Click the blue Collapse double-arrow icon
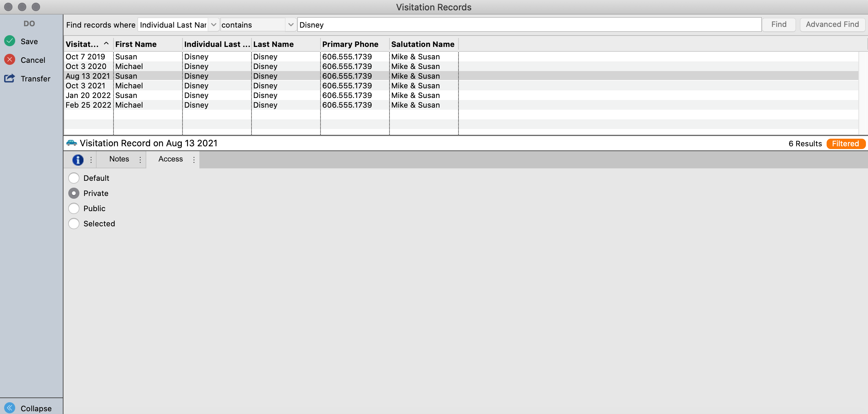 (10, 408)
